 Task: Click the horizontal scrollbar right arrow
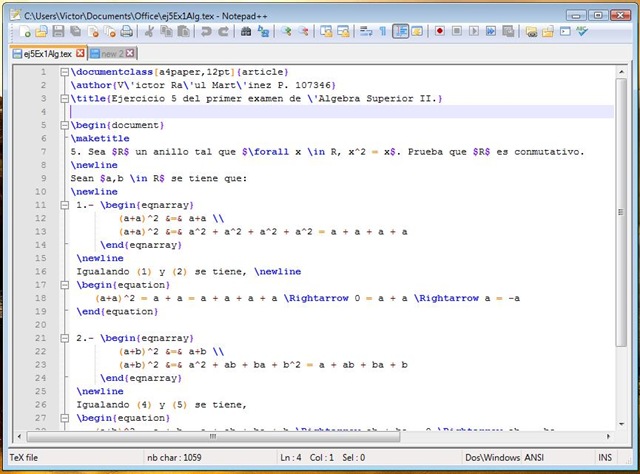coord(608,436)
